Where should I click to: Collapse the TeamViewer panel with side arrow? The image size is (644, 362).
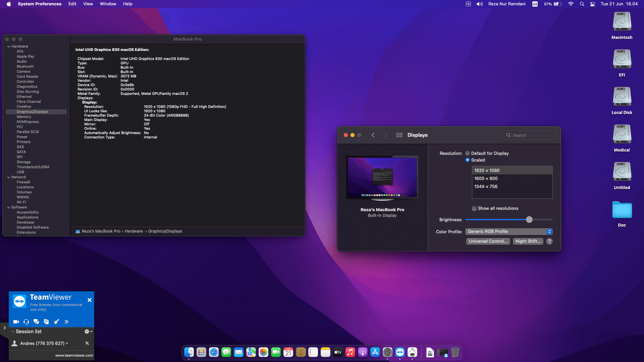4,328
